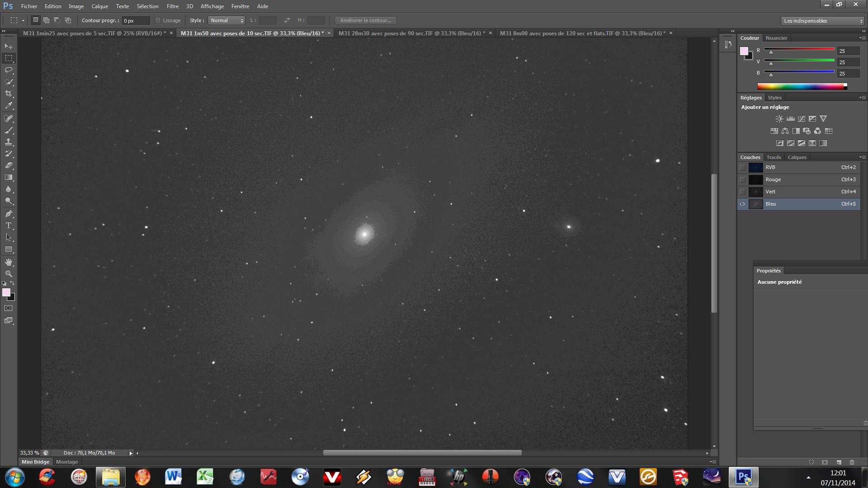Viewport: 868px width, 488px height.
Task: Open the Couches panel options menu
Action: 862,157
